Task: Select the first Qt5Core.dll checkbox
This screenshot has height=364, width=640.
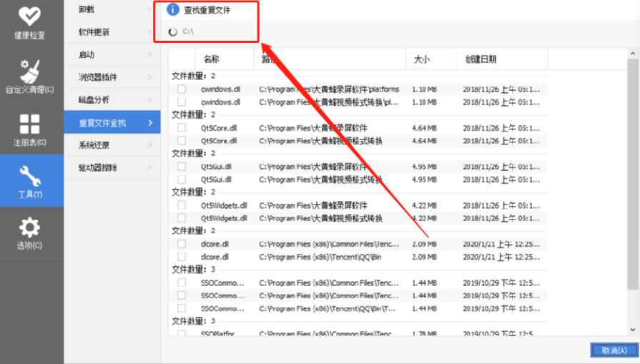Action: click(182, 128)
